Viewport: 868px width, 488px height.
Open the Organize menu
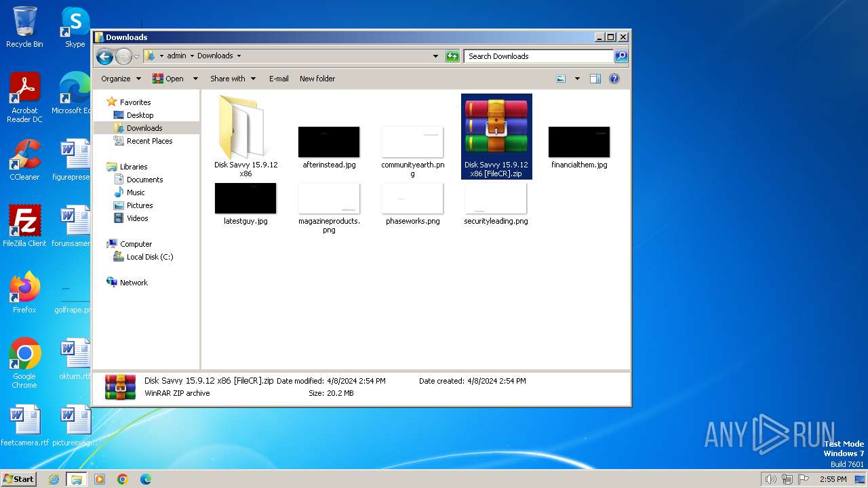(x=121, y=79)
